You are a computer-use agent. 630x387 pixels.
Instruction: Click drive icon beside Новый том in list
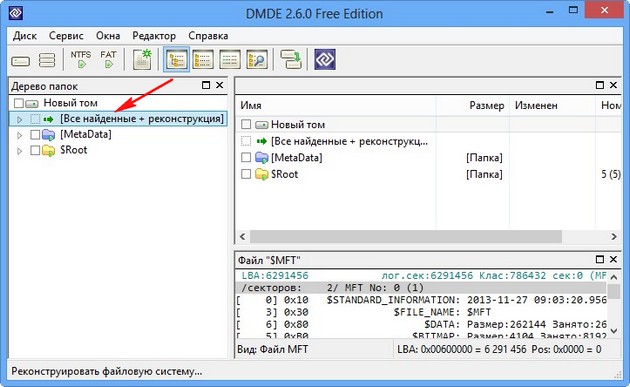pyautogui.click(x=262, y=125)
